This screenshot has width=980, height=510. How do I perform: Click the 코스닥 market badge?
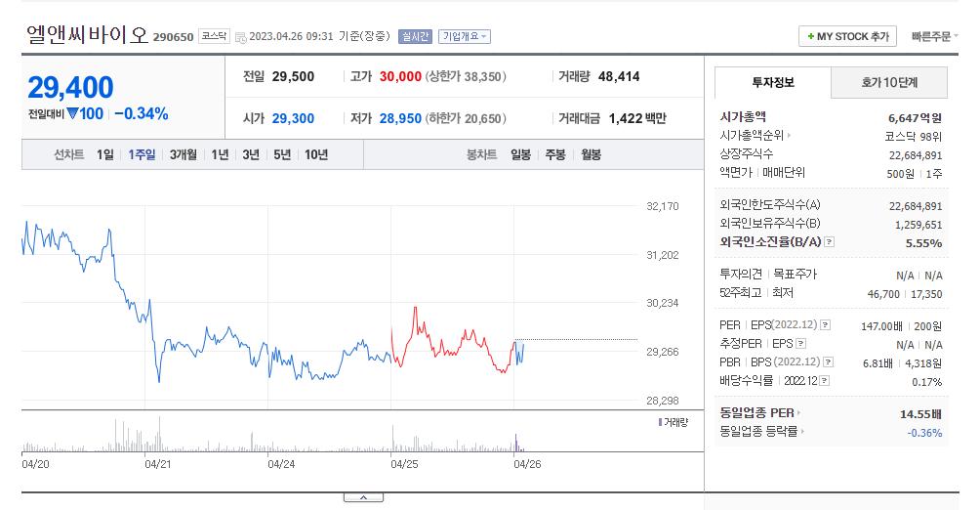215,36
